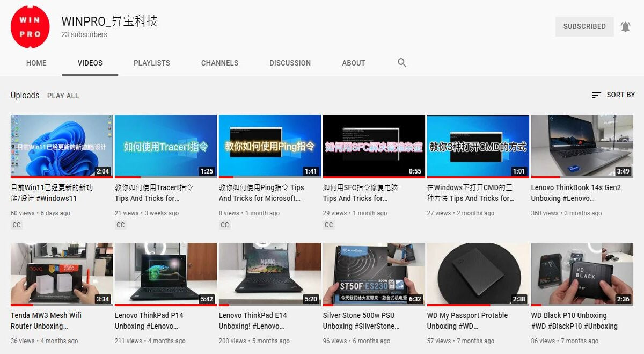Switch to the About tab
Image resolution: width=644 pixels, height=354 pixels.
point(353,63)
